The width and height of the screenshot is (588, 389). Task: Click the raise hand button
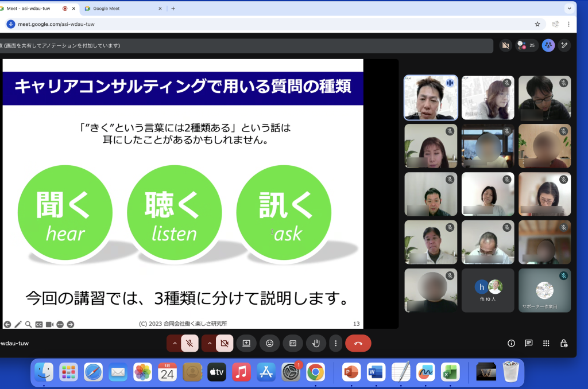[316, 343]
